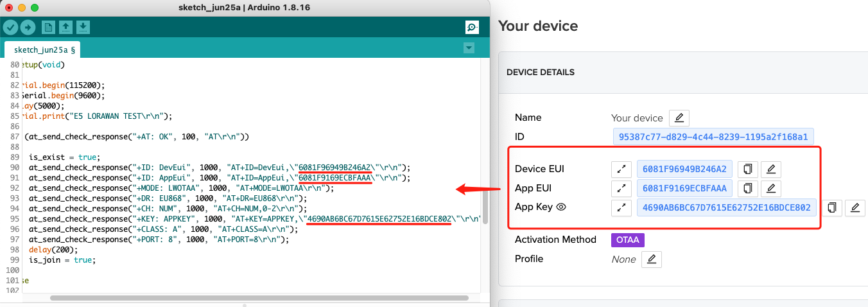Click the is_join = true line
The image size is (868, 307).
[62, 260]
